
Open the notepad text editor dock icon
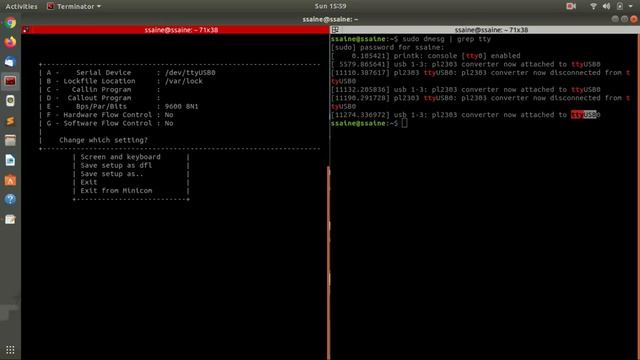coord(10,220)
